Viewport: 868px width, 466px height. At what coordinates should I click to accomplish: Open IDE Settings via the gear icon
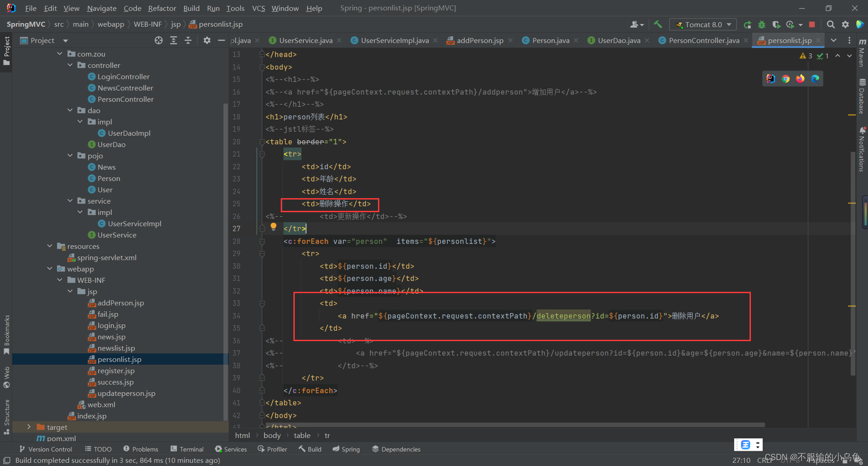click(846, 24)
